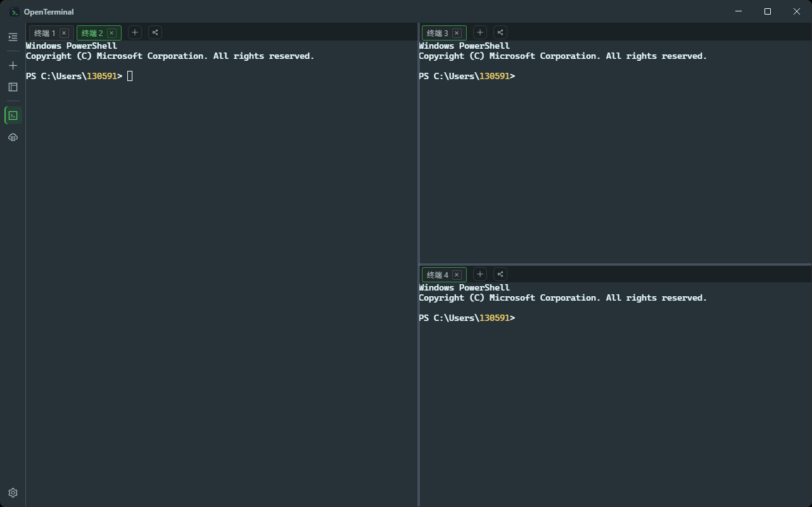Toggle the sidebar menu expand icon
The width and height of the screenshot is (812, 507).
[x=13, y=37]
